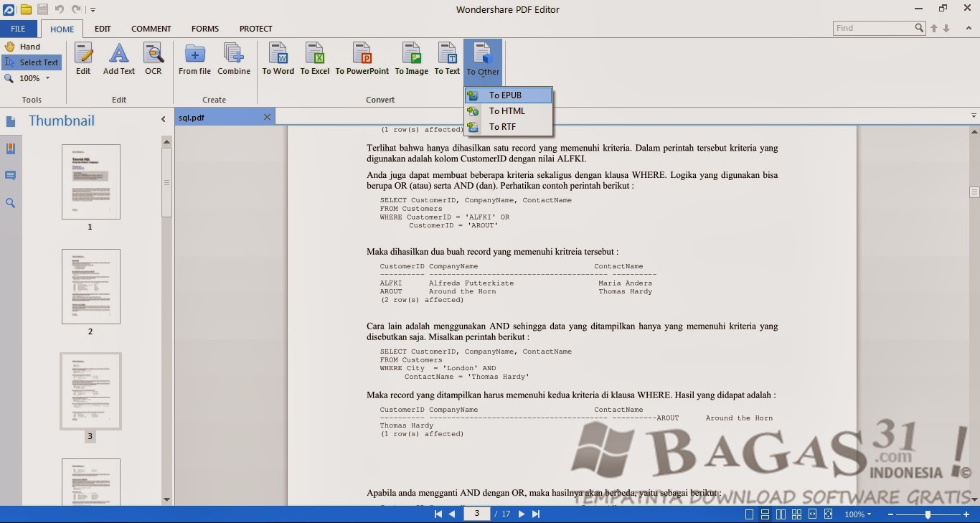Screen dimensions: 980x523
Task: Click the page number input box
Action: pos(476,514)
